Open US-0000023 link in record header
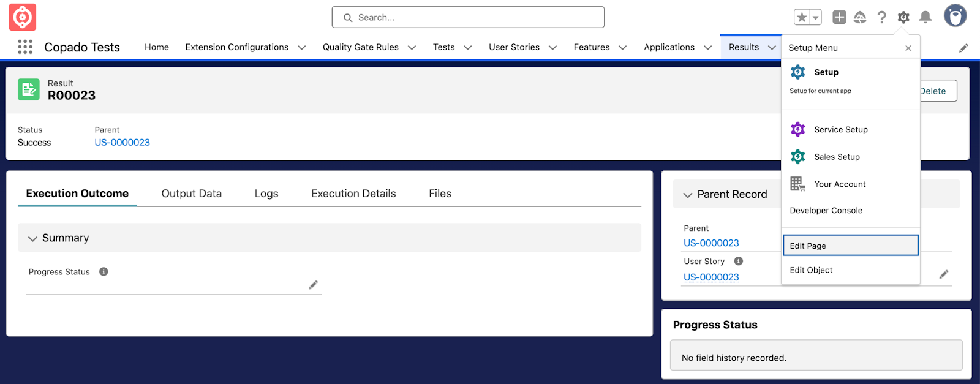The image size is (980, 384). tap(123, 143)
